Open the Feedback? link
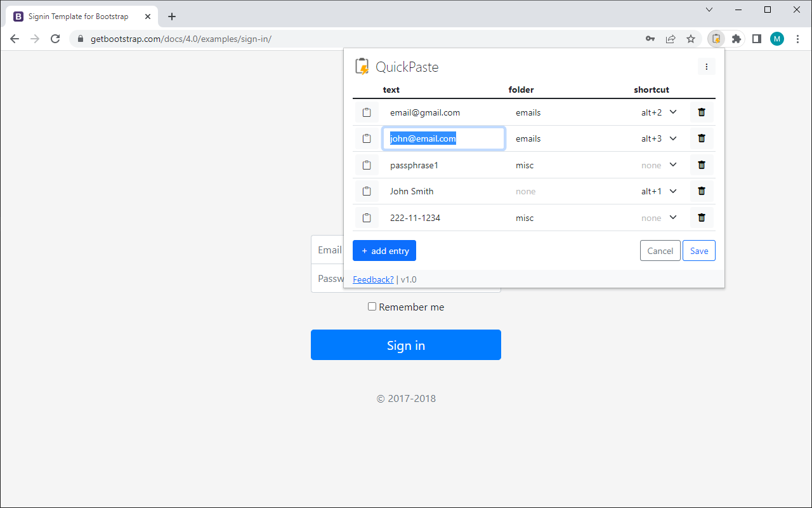812x508 pixels. [373, 279]
